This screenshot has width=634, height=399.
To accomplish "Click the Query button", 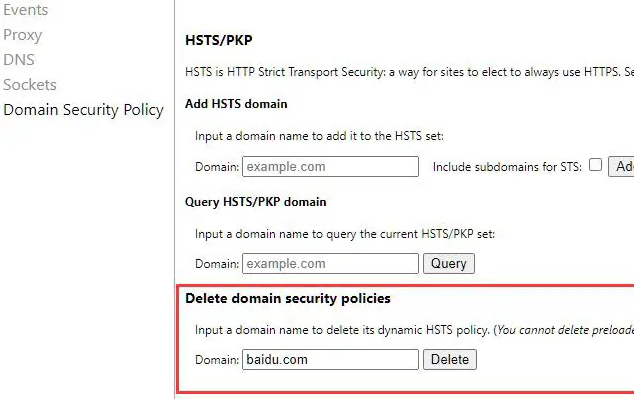I will coord(449,264).
